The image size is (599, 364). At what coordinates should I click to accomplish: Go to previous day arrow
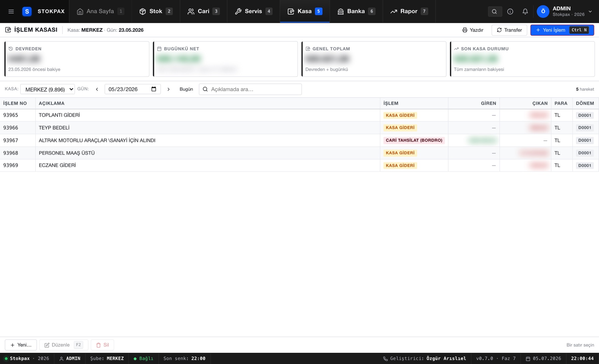click(x=97, y=89)
